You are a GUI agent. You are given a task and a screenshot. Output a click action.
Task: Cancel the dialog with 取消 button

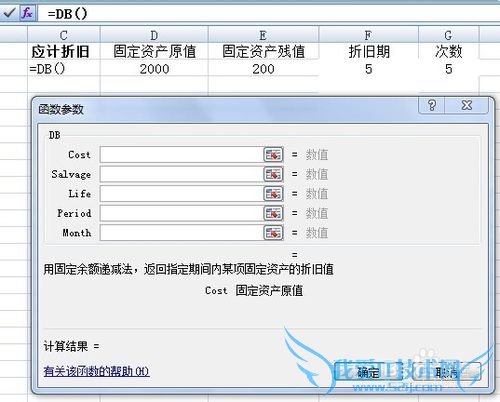[x=447, y=372]
